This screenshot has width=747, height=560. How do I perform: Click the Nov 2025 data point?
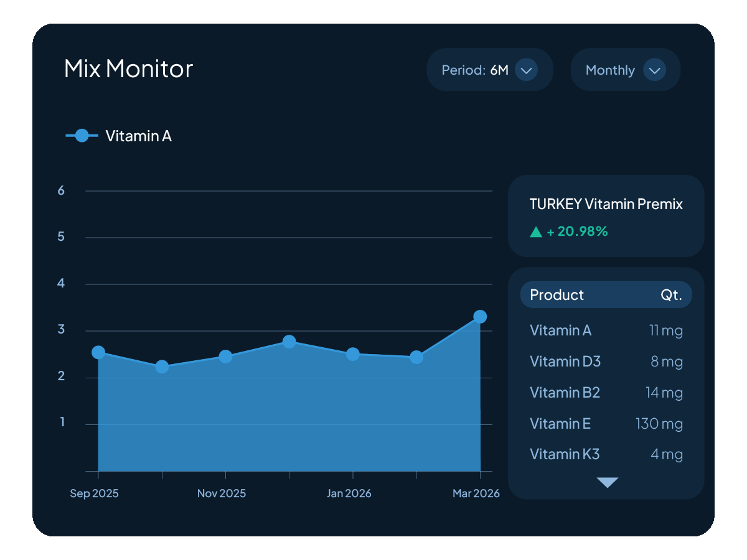click(225, 357)
